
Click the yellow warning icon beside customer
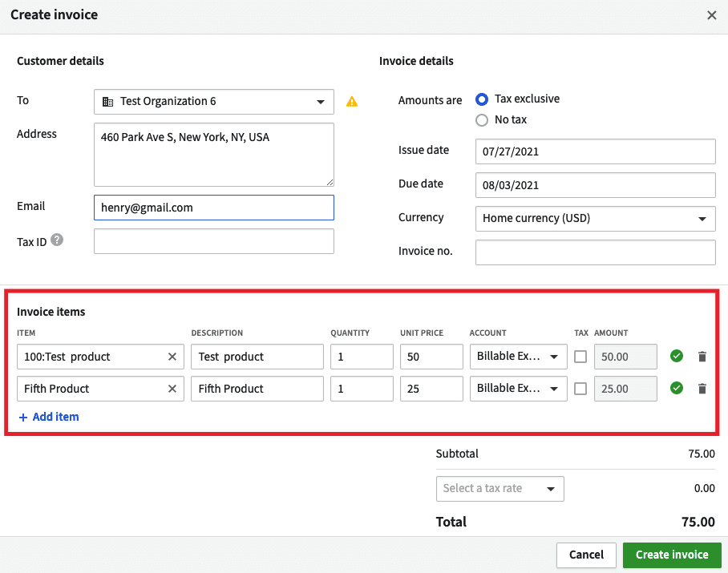(x=351, y=102)
